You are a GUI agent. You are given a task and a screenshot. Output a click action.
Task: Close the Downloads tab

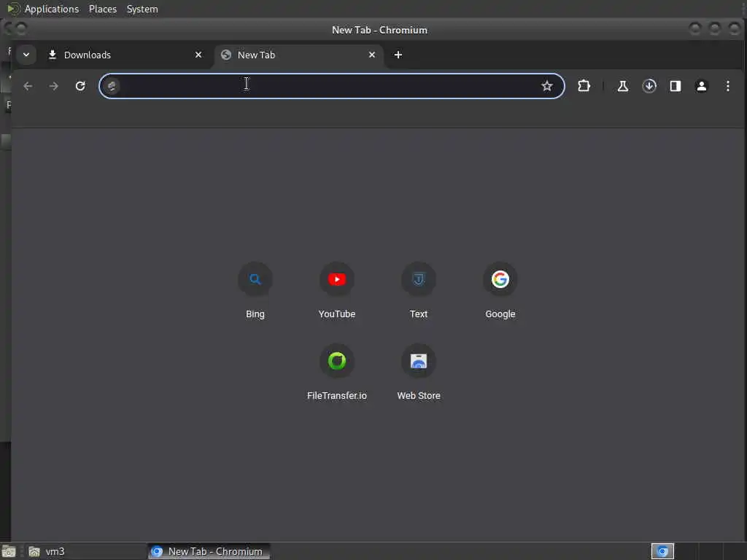click(x=198, y=55)
